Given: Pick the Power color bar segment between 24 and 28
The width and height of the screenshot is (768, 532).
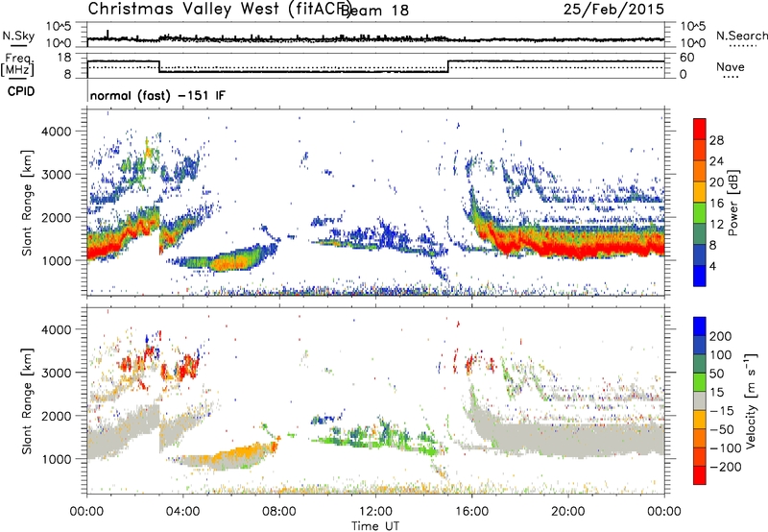Looking at the screenshot, I should click(x=700, y=150).
